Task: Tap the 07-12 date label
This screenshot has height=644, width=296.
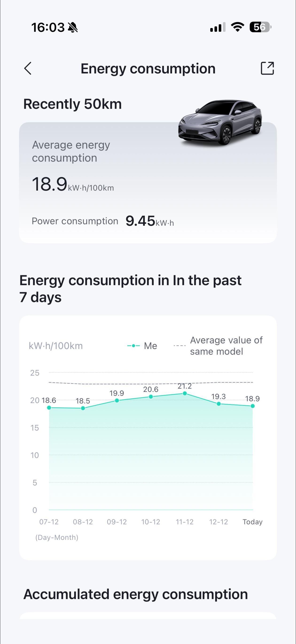Action: click(x=49, y=522)
